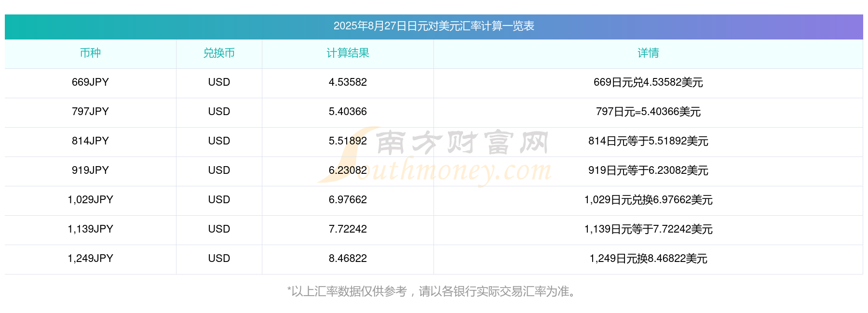
Task: Click the USD cell in the 1,249JPY row
Action: [x=219, y=259]
